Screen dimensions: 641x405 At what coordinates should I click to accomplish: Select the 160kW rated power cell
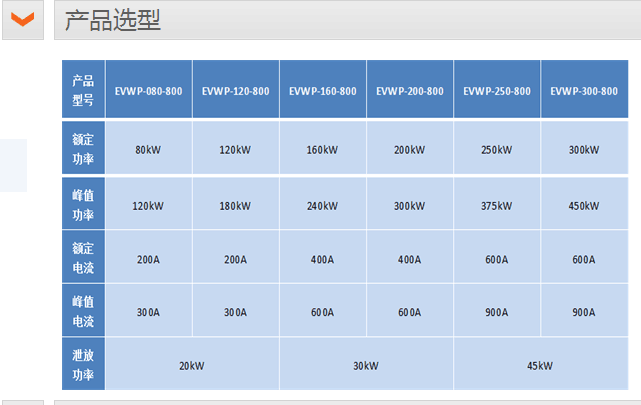point(322,150)
